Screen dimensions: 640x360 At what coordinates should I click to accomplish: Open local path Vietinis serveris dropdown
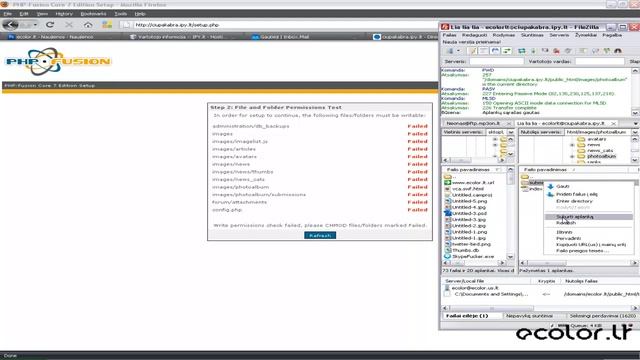(x=511, y=132)
